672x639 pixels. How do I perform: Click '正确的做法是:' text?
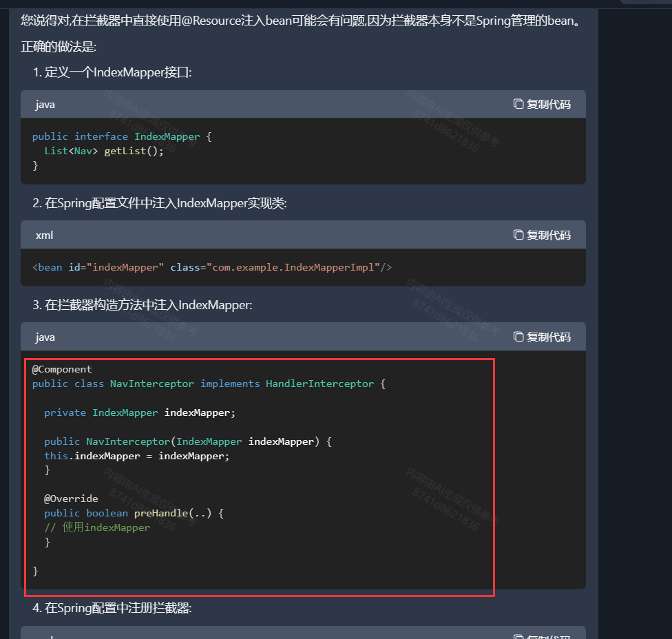59,46
